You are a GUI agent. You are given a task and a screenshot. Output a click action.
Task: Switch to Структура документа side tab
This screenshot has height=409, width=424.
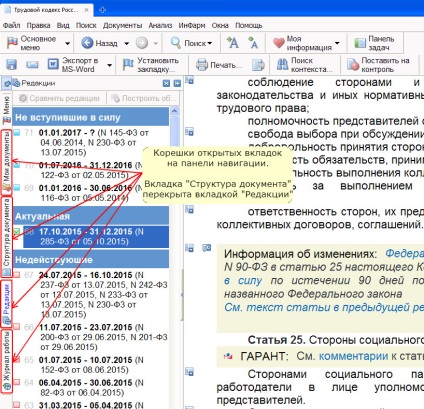(6, 237)
